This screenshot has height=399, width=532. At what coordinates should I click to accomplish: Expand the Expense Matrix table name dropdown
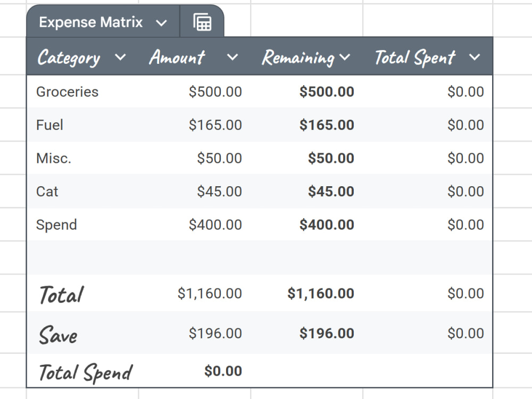click(x=161, y=23)
